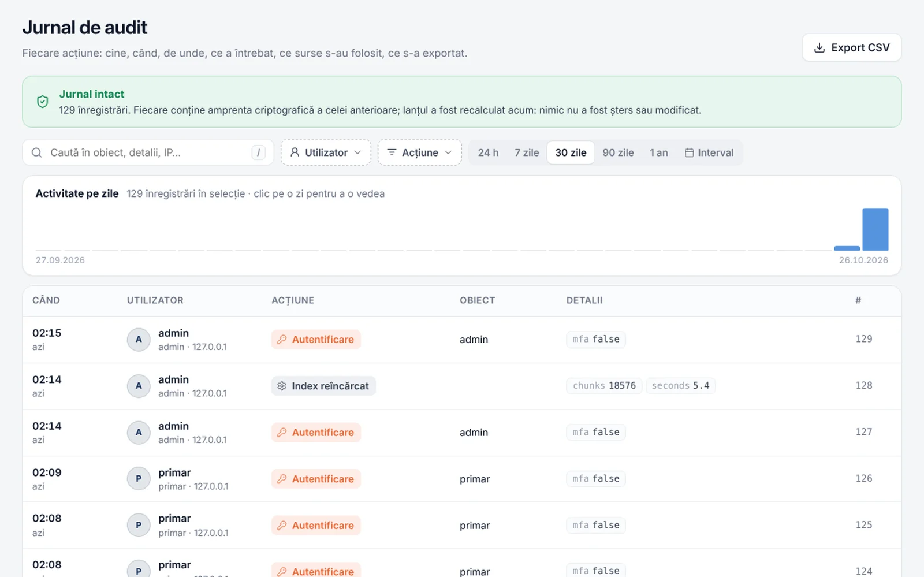Screen dimensions: 924x577
Task: Click the short blue bar before 26.10.2026
Action: click(x=847, y=248)
